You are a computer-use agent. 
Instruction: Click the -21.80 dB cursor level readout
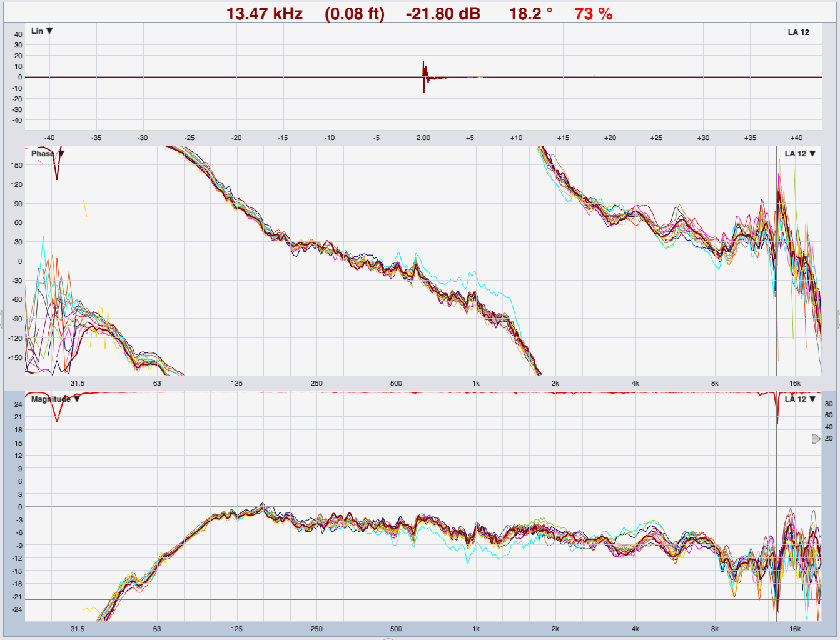tap(443, 14)
